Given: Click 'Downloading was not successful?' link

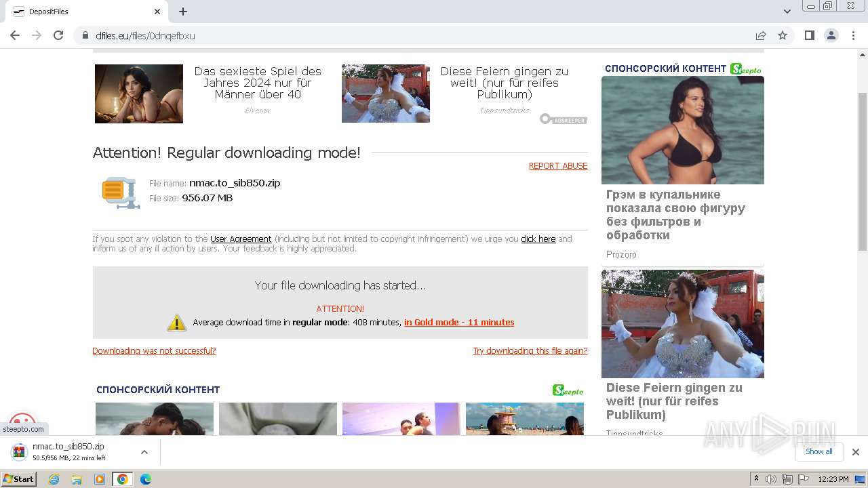Looking at the screenshot, I should tap(154, 351).
